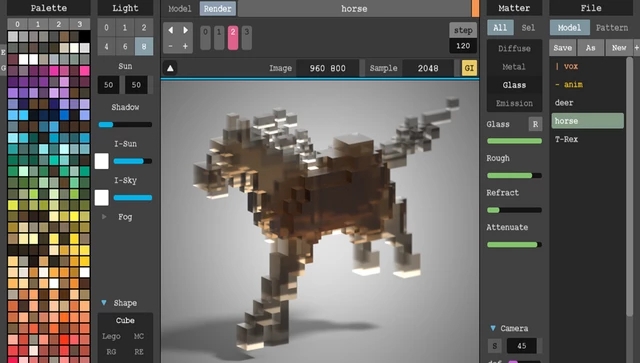This screenshot has height=363, width=640.
Task: Open the deer model file
Action: click(x=588, y=103)
